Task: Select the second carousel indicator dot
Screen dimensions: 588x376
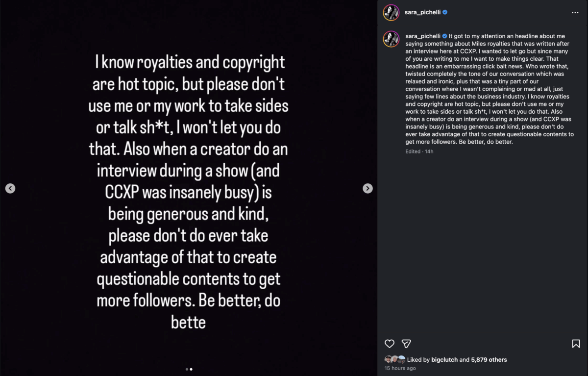Action: point(191,369)
